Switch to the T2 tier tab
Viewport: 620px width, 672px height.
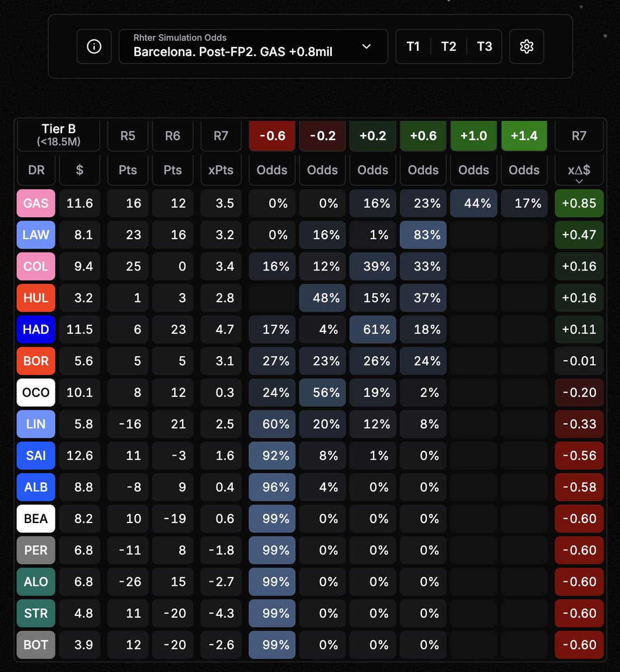tap(449, 46)
